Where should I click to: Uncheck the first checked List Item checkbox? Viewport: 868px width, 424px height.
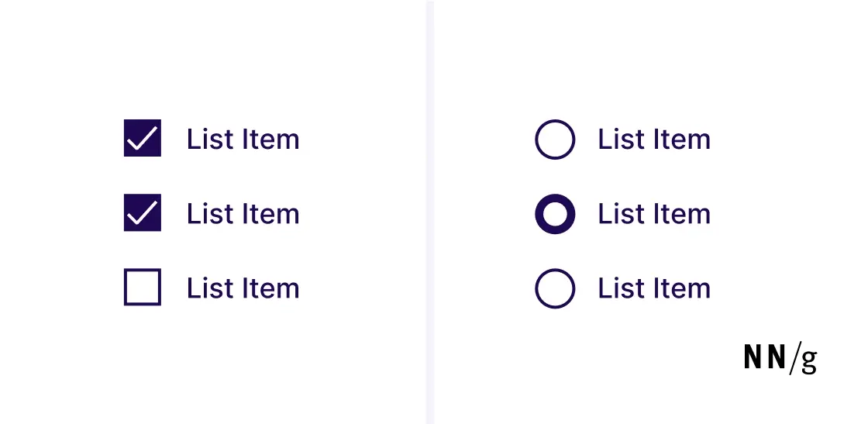143,139
